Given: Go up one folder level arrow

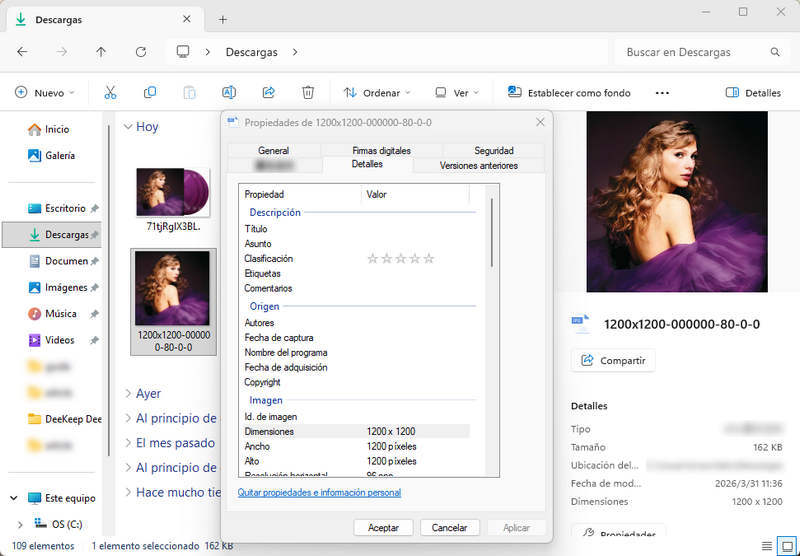Looking at the screenshot, I should click(x=101, y=52).
